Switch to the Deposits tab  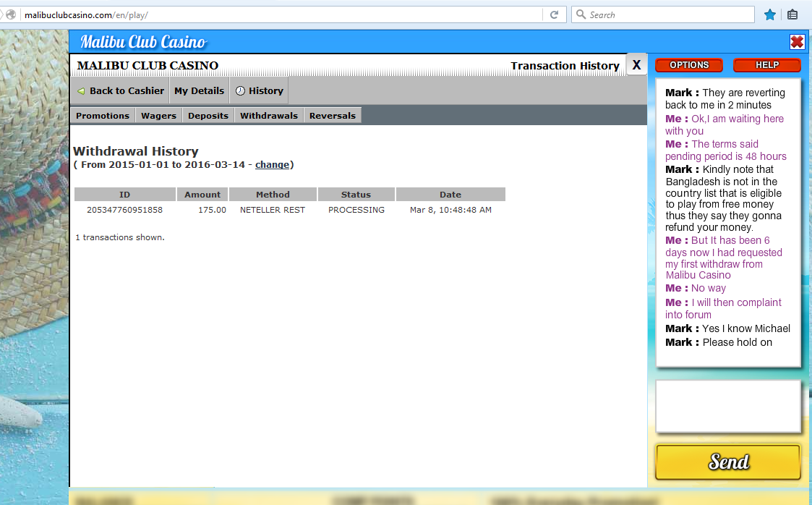pos(208,116)
